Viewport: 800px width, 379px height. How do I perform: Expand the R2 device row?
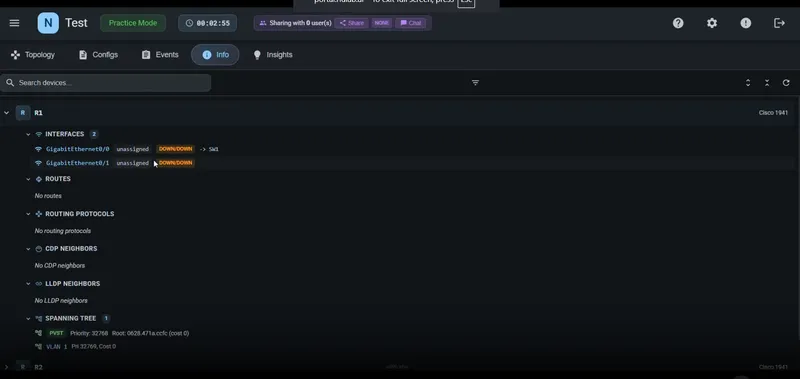[7, 367]
